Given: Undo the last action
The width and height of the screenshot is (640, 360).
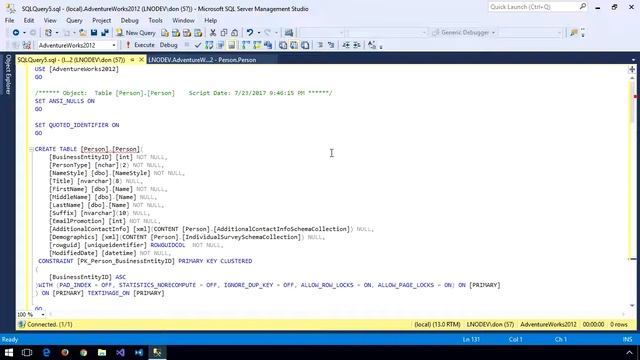Looking at the screenshot, I should pyautogui.click(x=250, y=33).
